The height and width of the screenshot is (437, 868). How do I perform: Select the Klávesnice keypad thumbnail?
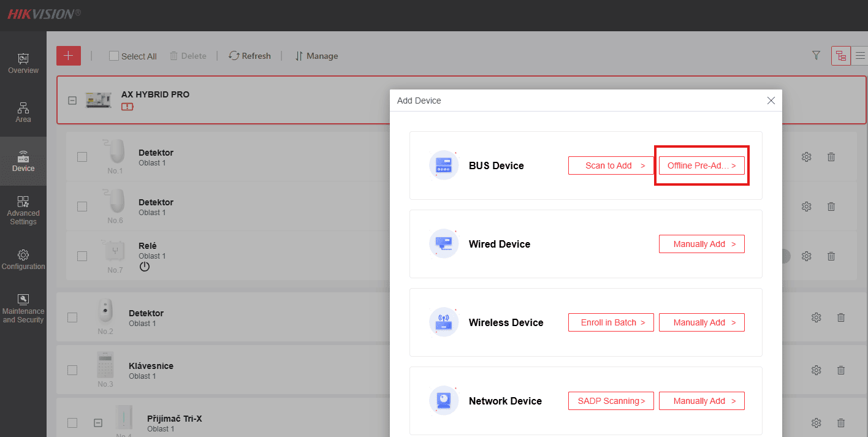point(105,365)
